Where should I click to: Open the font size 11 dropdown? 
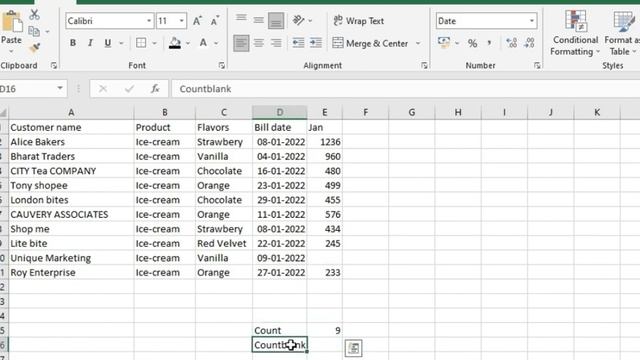[x=182, y=21]
